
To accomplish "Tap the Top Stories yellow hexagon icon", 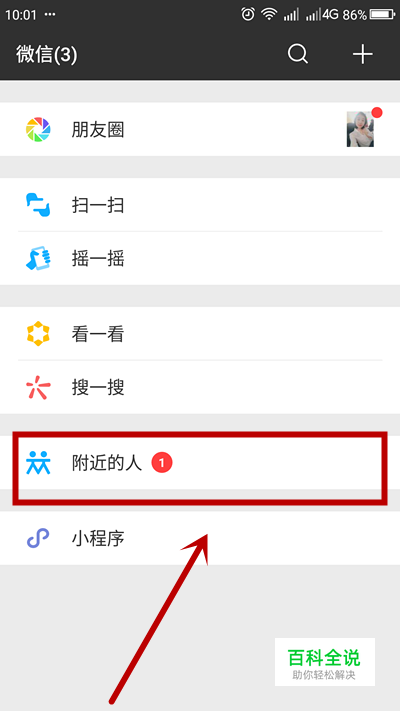I will click(x=38, y=334).
